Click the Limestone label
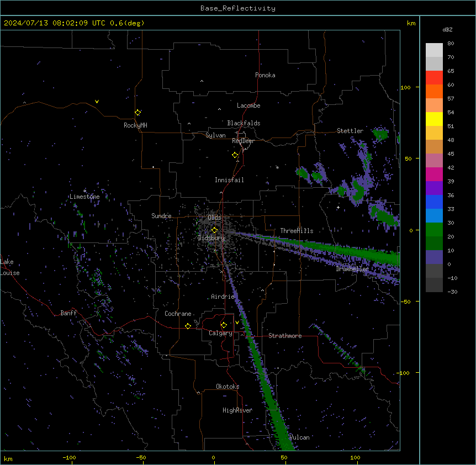The height and width of the screenshot is (465, 476). click(84, 197)
